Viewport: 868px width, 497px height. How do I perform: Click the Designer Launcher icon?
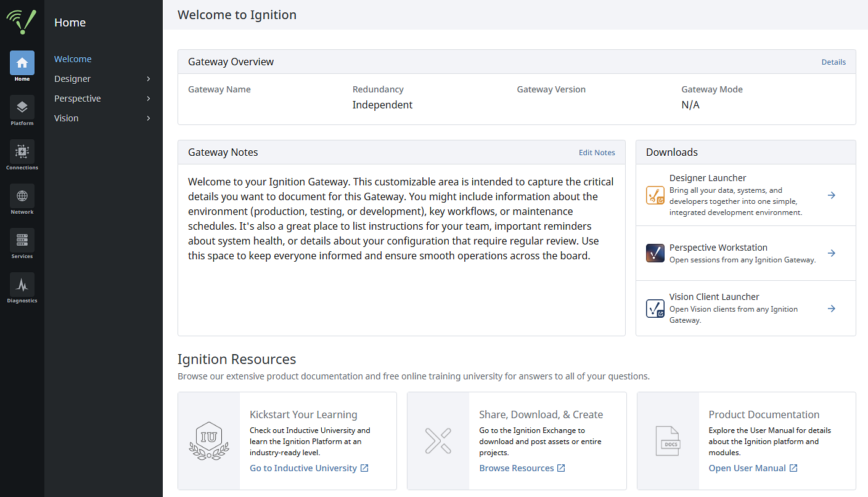655,195
